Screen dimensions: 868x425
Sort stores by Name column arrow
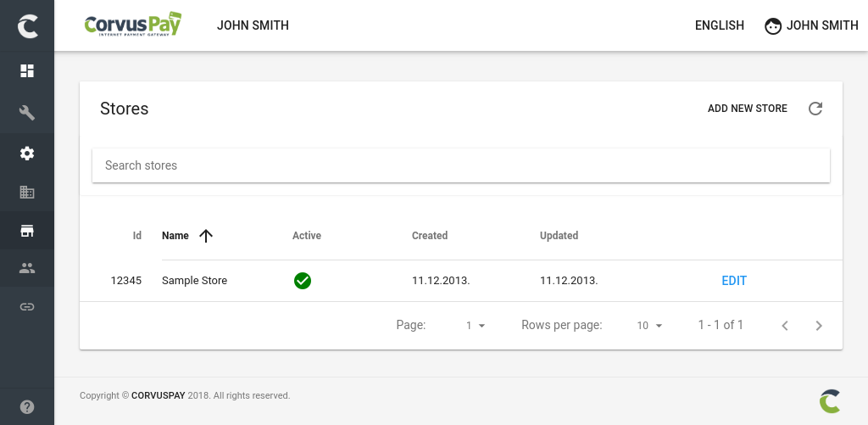point(205,236)
